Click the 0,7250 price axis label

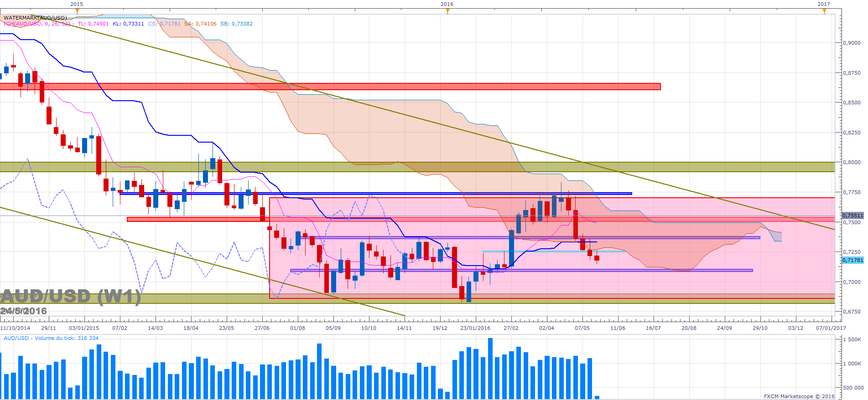pos(852,252)
